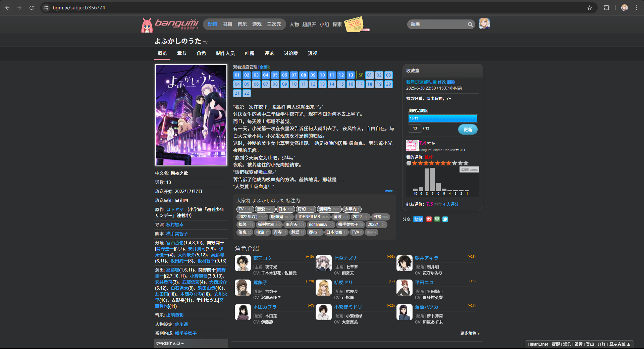Click the Bangumi logo mascot
The width and height of the screenshot is (644, 349).
(x=147, y=25)
